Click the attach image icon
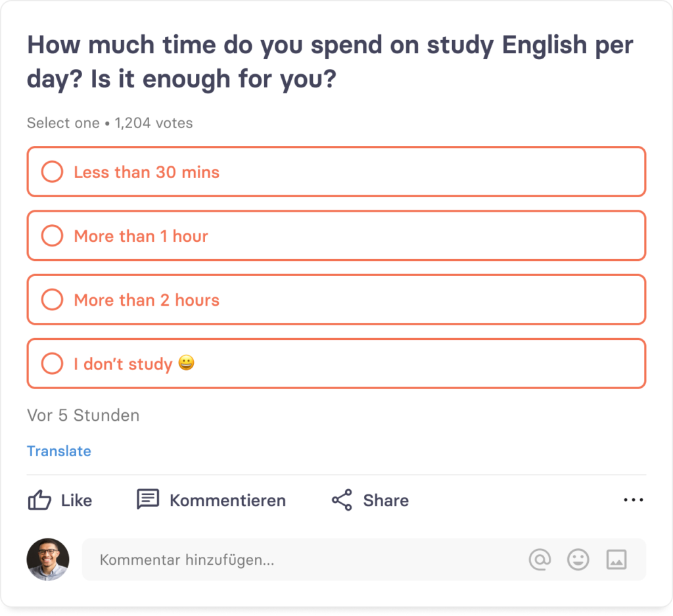This screenshot has height=616, width=673. pyautogui.click(x=616, y=559)
